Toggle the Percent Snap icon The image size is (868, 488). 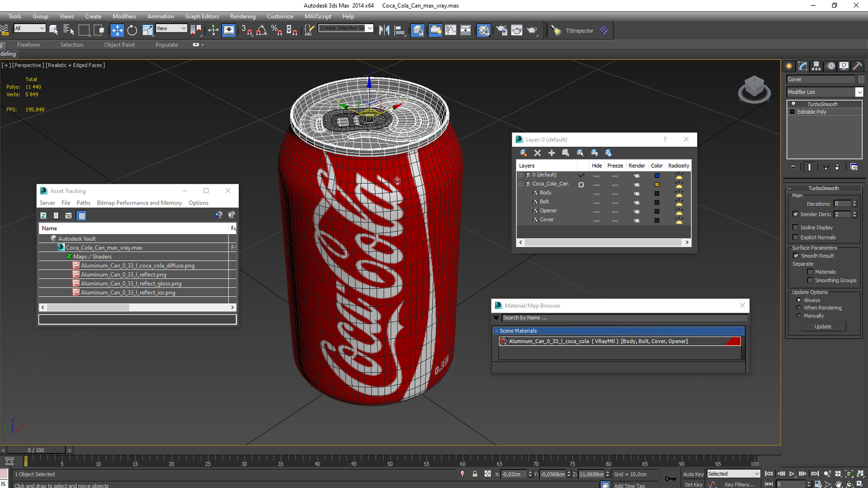(277, 30)
